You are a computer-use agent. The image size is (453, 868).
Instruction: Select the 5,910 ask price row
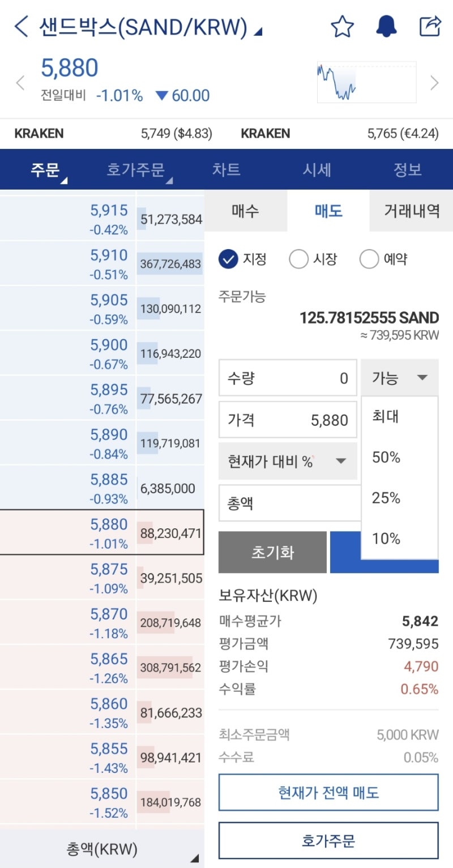coord(102,263)
